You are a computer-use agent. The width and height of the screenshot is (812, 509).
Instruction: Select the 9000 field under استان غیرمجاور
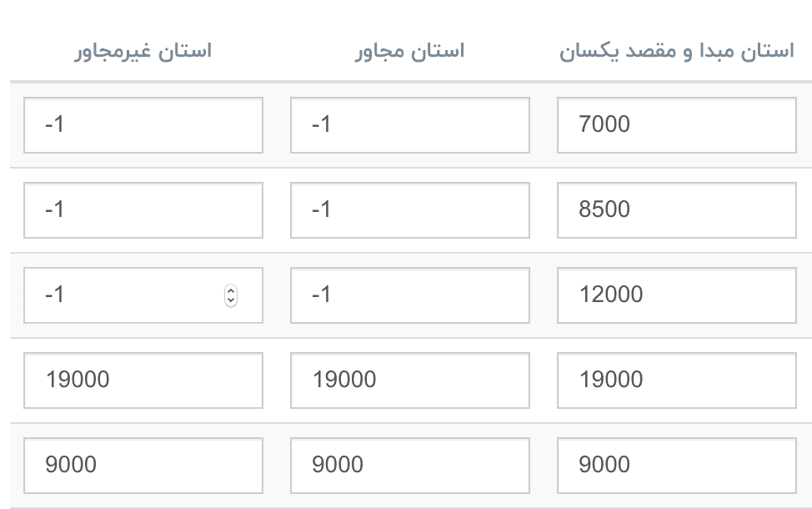pos(143,465)
